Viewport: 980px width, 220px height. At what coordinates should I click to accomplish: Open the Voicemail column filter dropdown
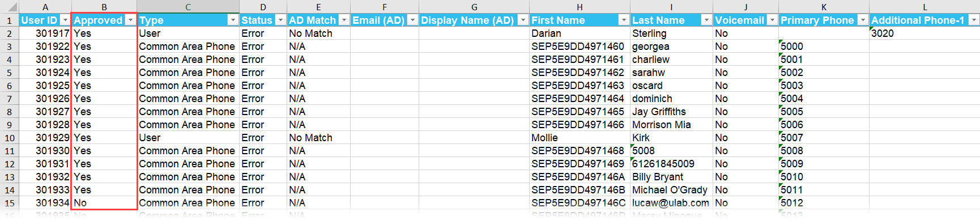(772, 20)
